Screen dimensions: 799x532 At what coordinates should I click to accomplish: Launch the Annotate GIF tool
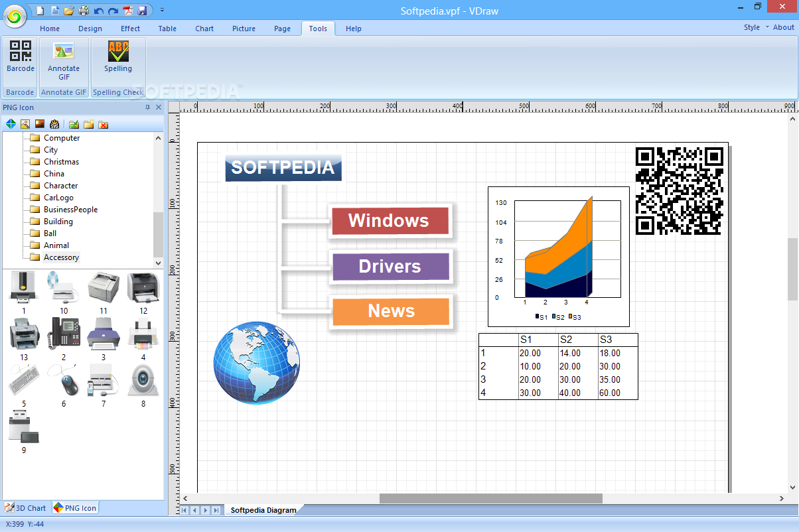pos(64,61)
